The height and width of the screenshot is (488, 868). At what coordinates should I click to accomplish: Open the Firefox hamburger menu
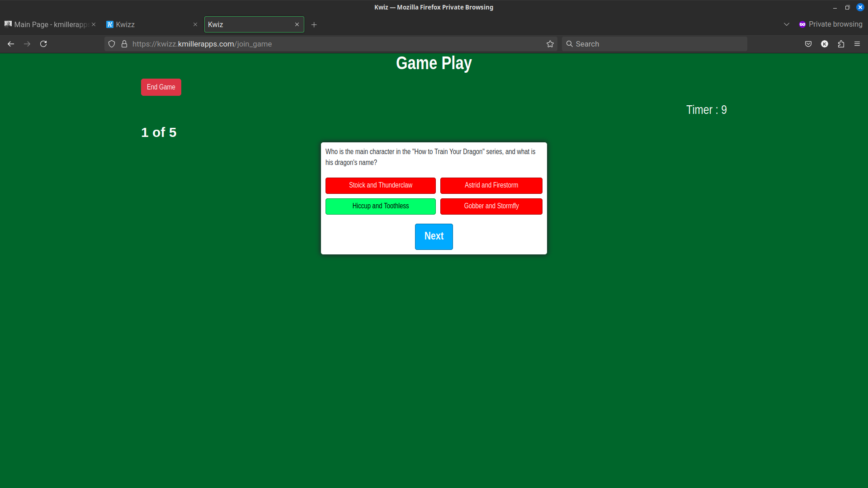click(857, 44)
